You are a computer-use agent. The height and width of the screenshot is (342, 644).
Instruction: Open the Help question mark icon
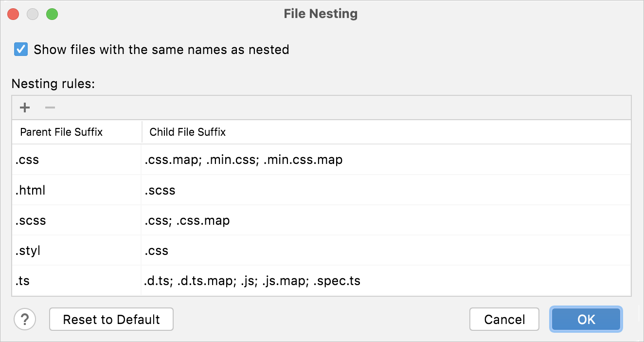coord(25,320)
